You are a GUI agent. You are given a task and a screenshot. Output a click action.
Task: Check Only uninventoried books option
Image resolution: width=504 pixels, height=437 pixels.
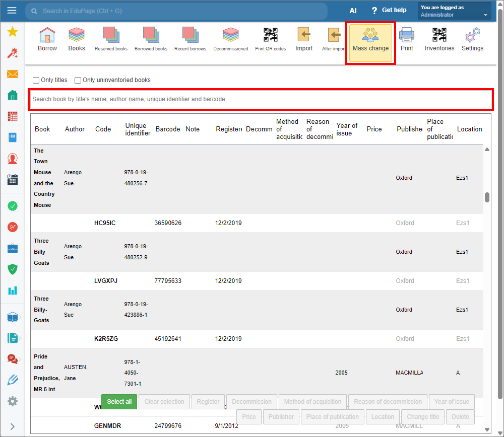tap(78, 80)
